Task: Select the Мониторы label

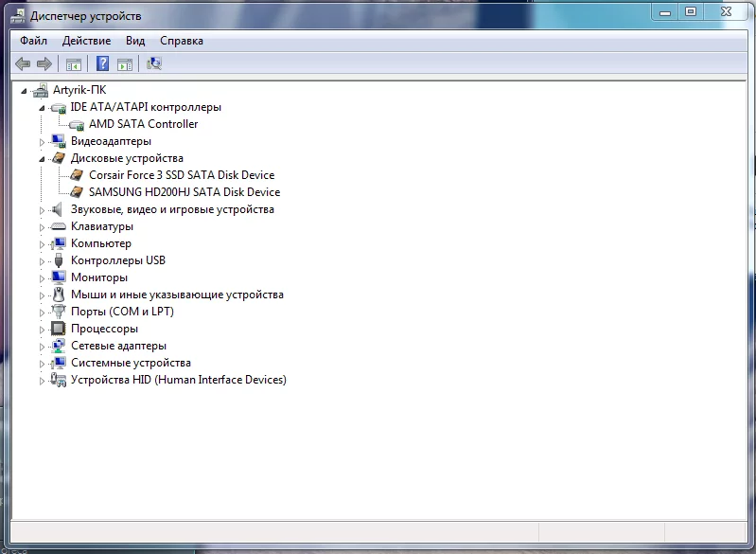Action: 99,277
